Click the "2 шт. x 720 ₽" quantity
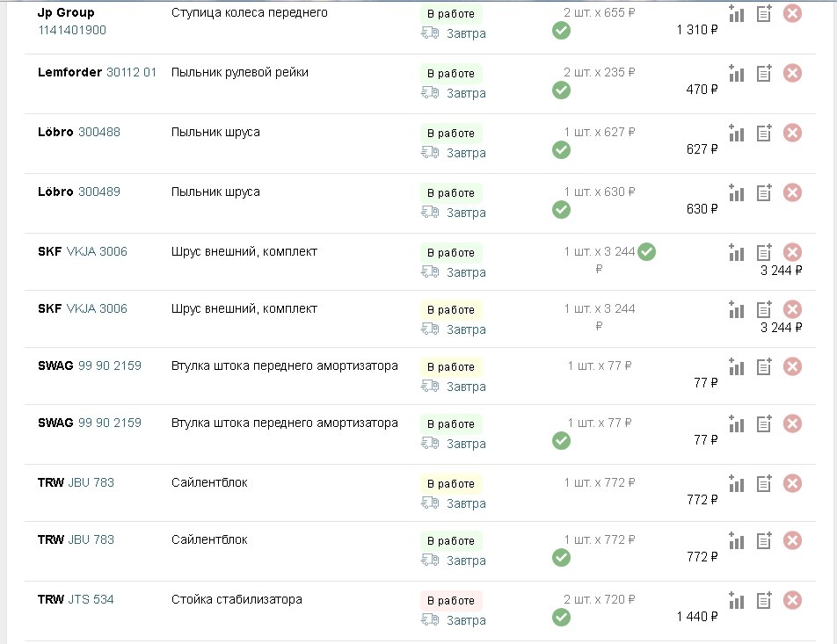This screenshot has height=644, width=837. pos(600,599)
